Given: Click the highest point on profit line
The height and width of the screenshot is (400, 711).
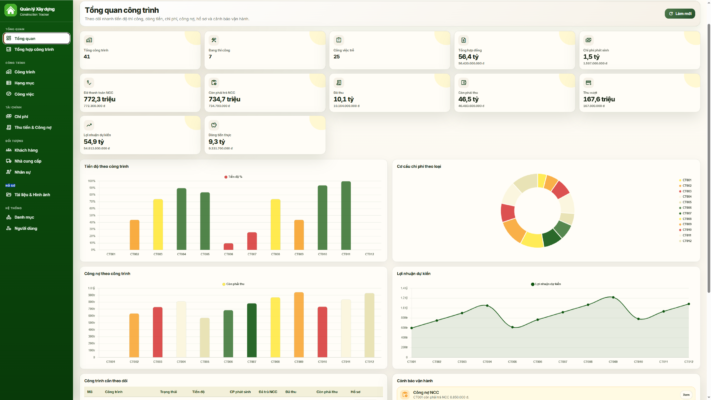Looking at the screenshot, I should [x=613, y=298].
